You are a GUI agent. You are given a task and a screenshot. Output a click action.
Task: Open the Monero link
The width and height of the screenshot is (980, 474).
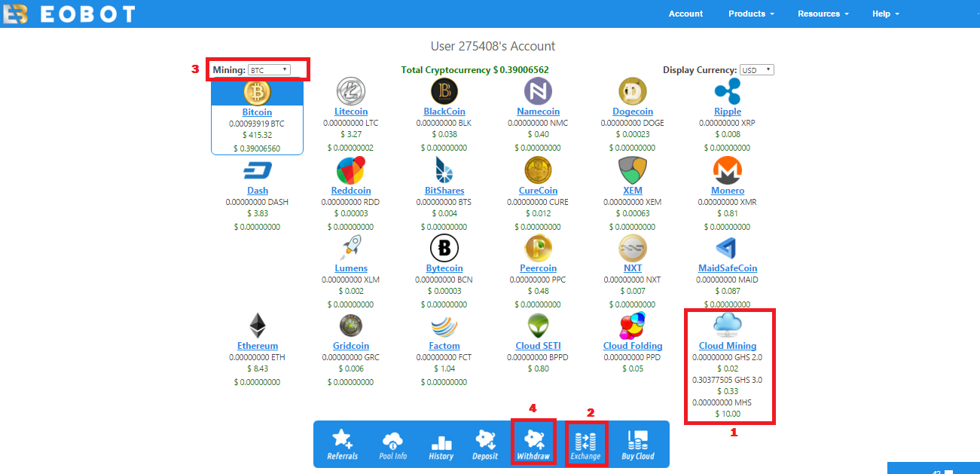tap(728, 191)
